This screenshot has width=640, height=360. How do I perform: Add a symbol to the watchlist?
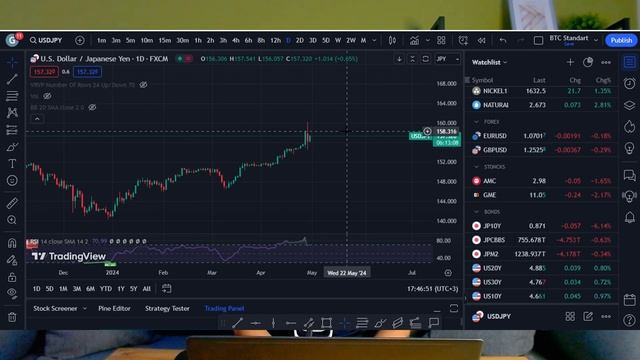coord(570,62)
